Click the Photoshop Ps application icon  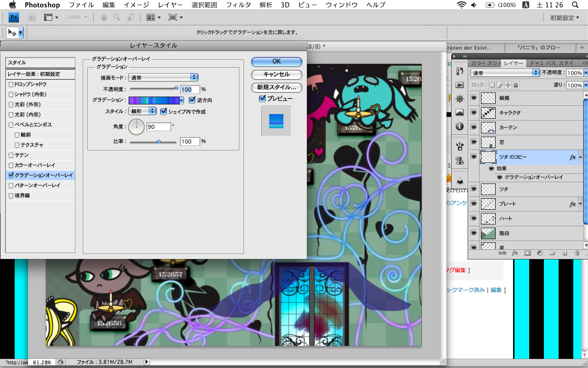[14, 17]
